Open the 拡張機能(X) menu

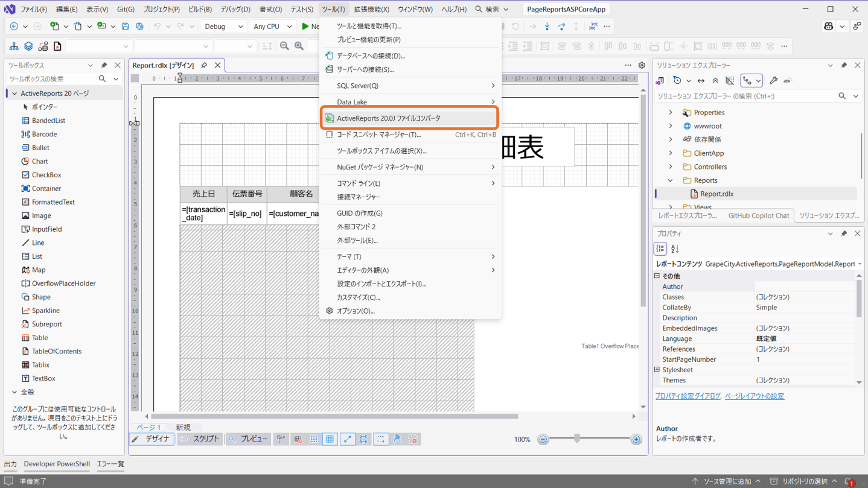coord(371,9)
